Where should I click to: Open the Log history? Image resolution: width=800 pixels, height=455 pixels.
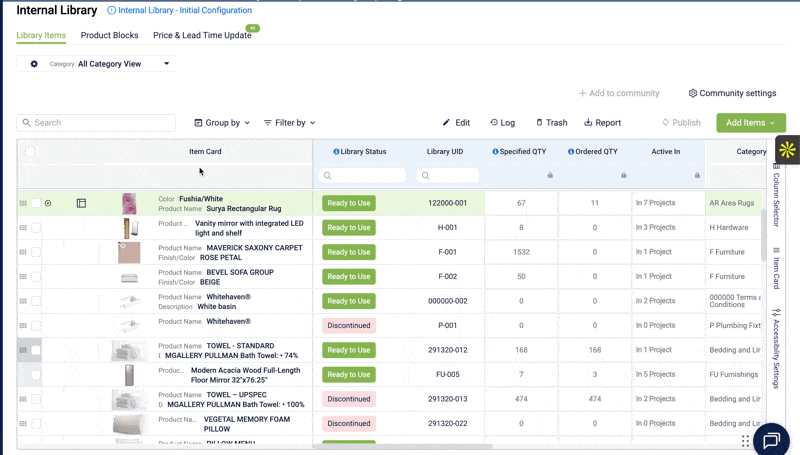pos(502,123)
